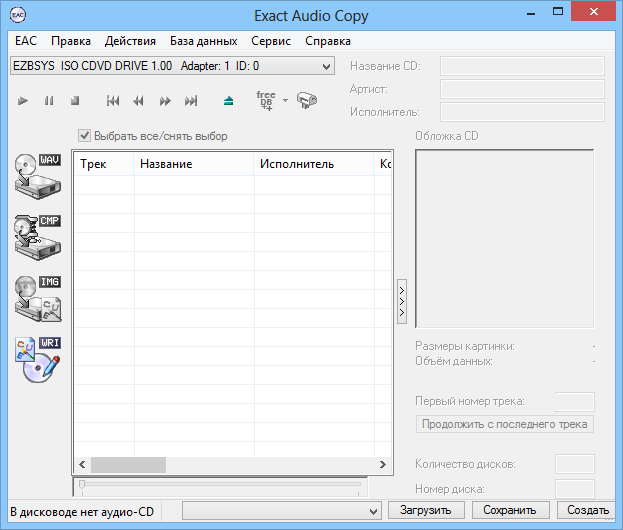The image size is (623, 530).
Task: Click the horizontal scrollbar thumb in track list
Action: tap(128, 465)
